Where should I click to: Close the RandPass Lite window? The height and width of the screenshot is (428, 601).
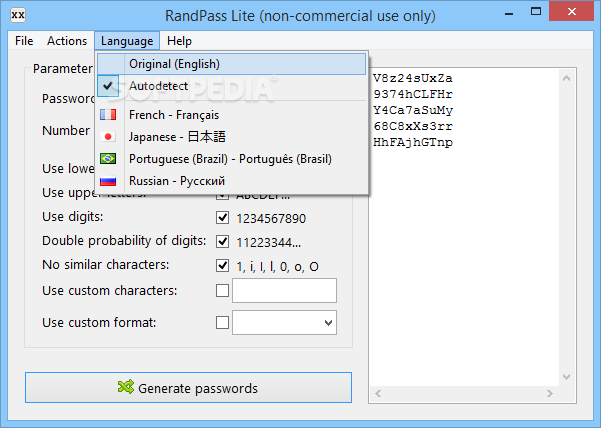pyautogui.click(x=571, y=11)
